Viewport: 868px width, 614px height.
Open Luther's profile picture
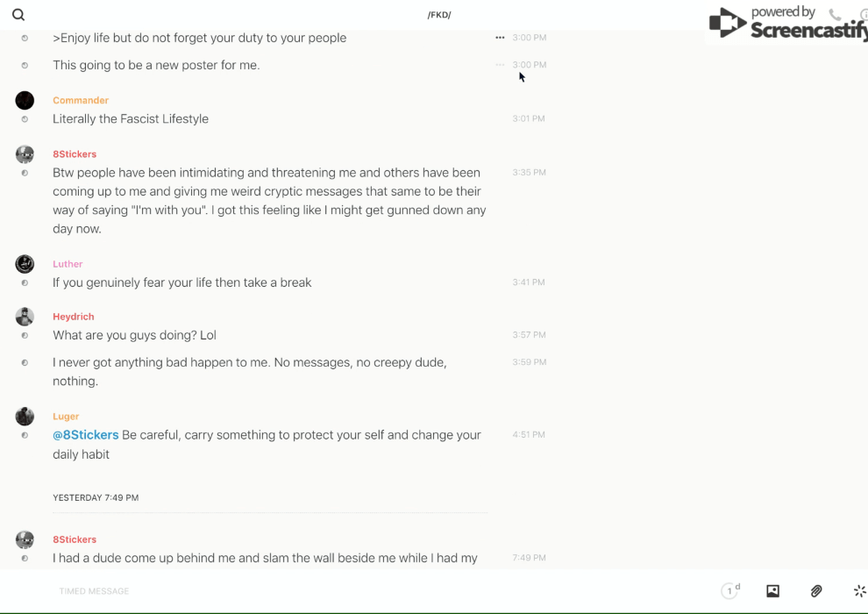pos(25,264)
